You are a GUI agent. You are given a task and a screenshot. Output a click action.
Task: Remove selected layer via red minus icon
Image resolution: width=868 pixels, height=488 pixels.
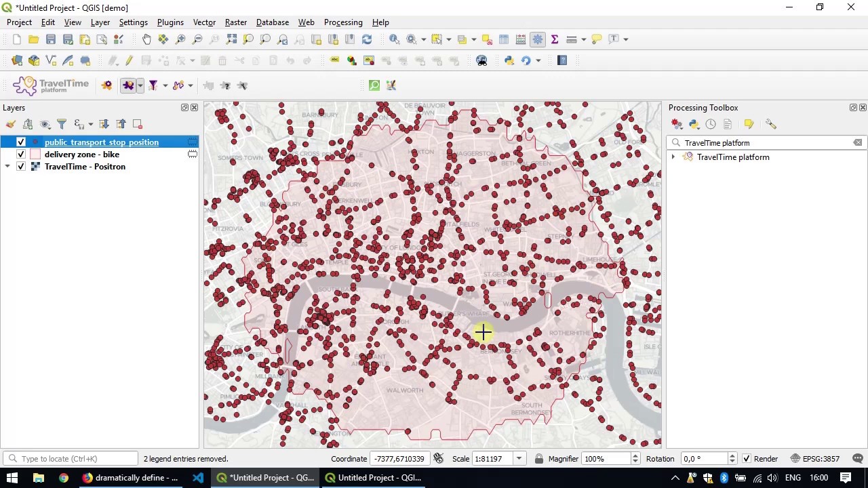point(138,124)
